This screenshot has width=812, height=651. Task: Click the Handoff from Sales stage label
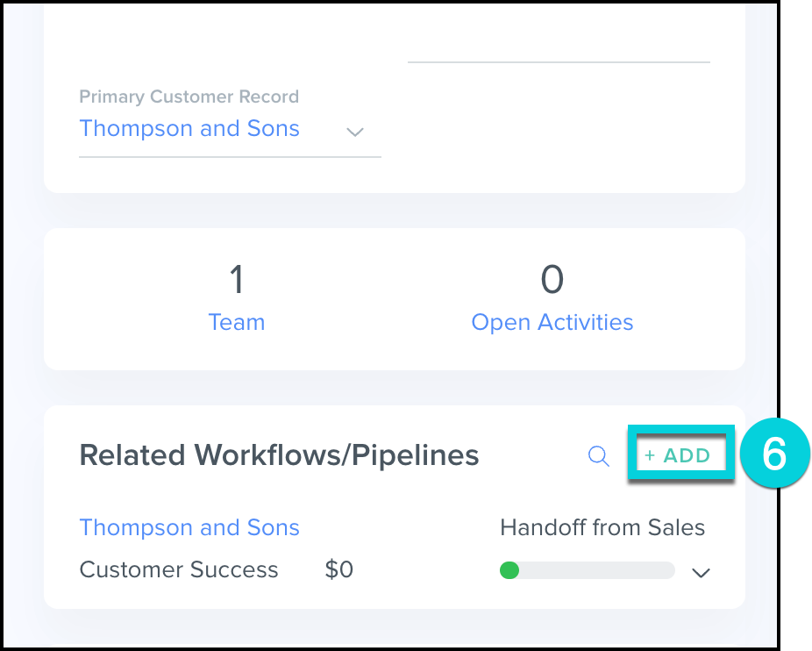[x=602, y=527]
